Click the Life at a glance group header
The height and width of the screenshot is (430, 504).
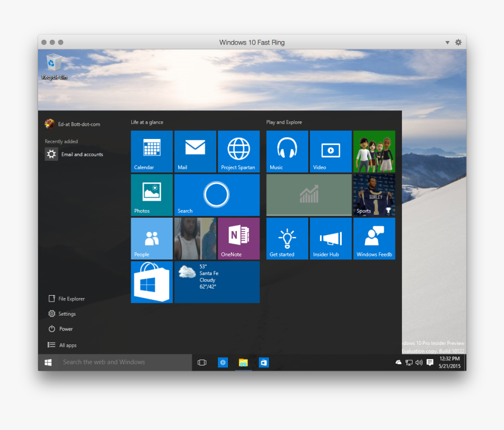pos(147,122)
